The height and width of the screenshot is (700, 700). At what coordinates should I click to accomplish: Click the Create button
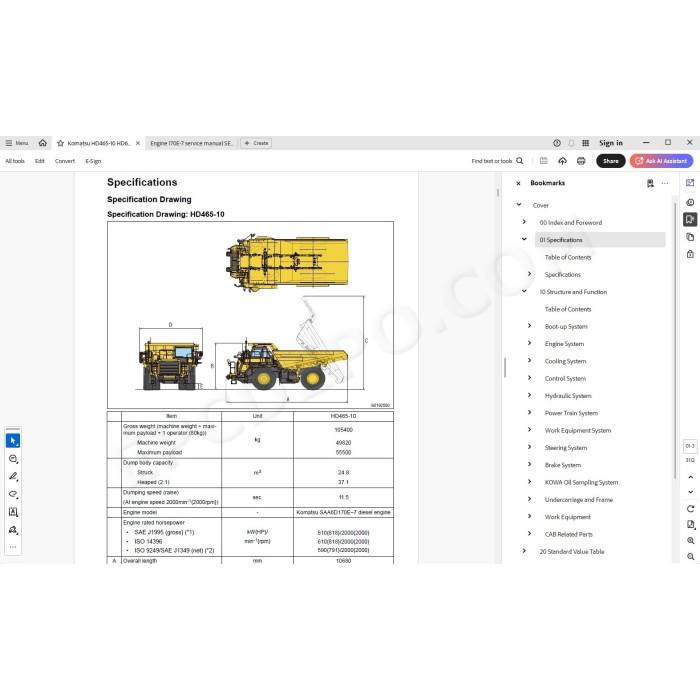tap(256, 143)
